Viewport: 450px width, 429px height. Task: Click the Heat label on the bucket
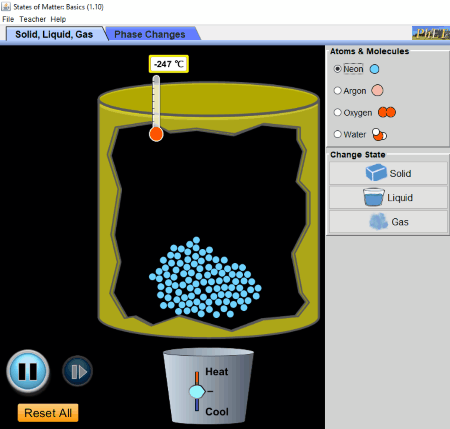[217, 372]
